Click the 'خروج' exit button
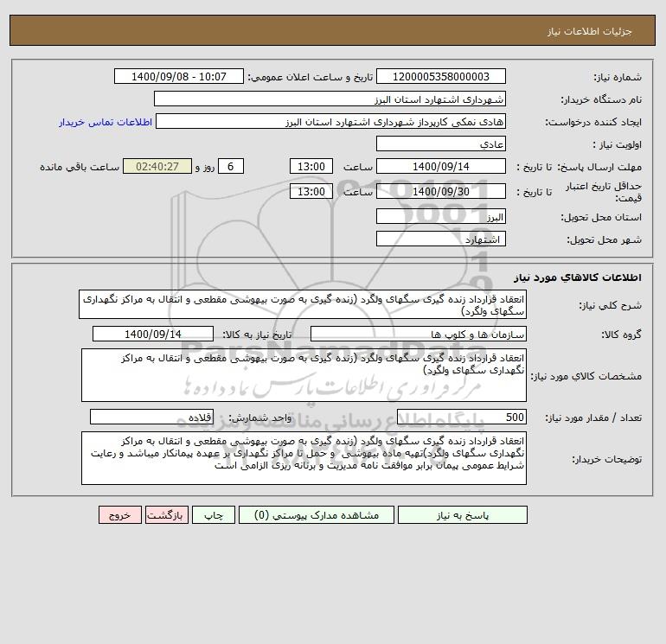Screen dimensions: 666x644 click(119, 515)
